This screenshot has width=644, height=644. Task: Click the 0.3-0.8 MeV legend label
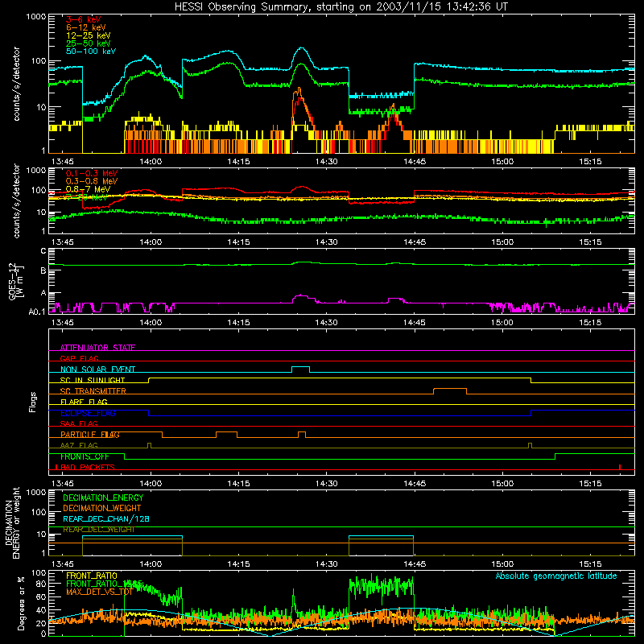coord(92,181)
